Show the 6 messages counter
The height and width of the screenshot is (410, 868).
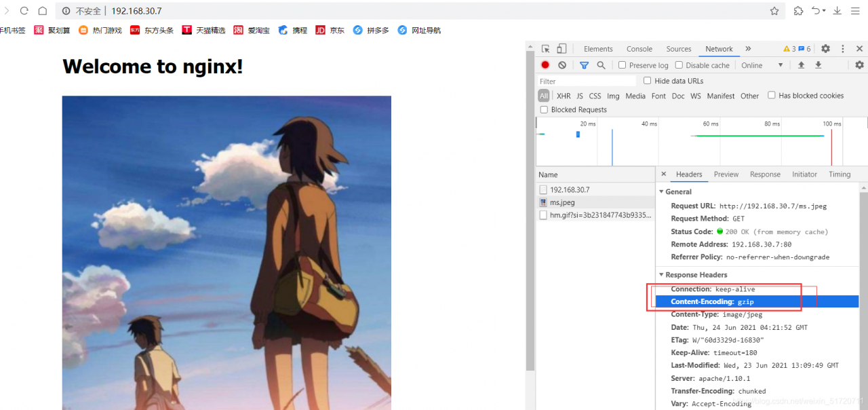[805, 49]
